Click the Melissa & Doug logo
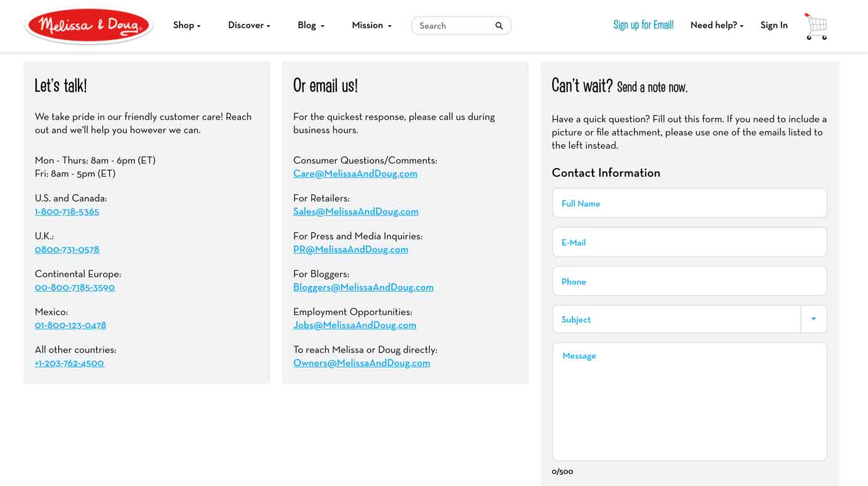868x486 pixels. 88,26
